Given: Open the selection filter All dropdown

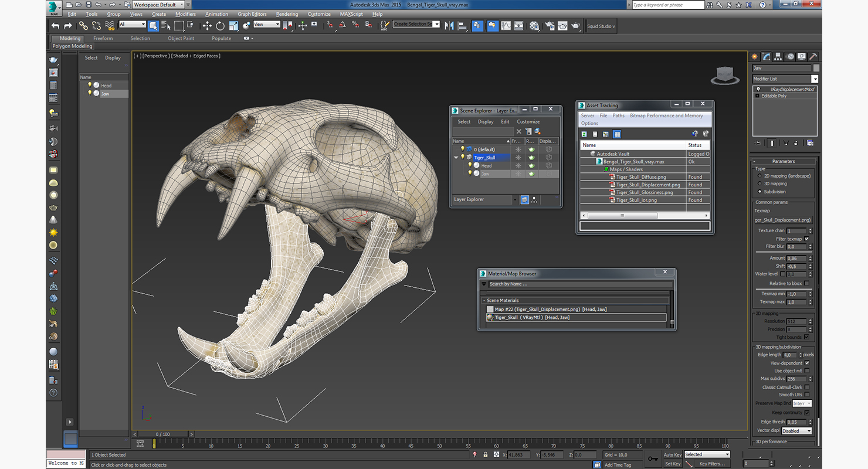Looking at the screenshot, I should pos(133,25).
